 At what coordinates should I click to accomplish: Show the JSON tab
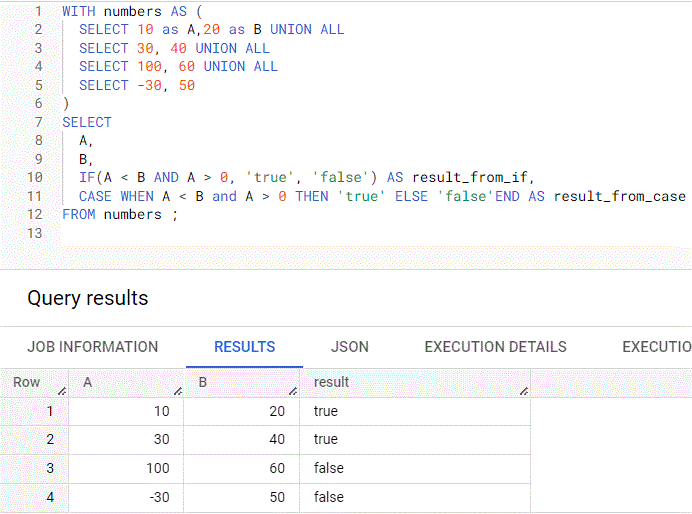(x=349, y=347)
